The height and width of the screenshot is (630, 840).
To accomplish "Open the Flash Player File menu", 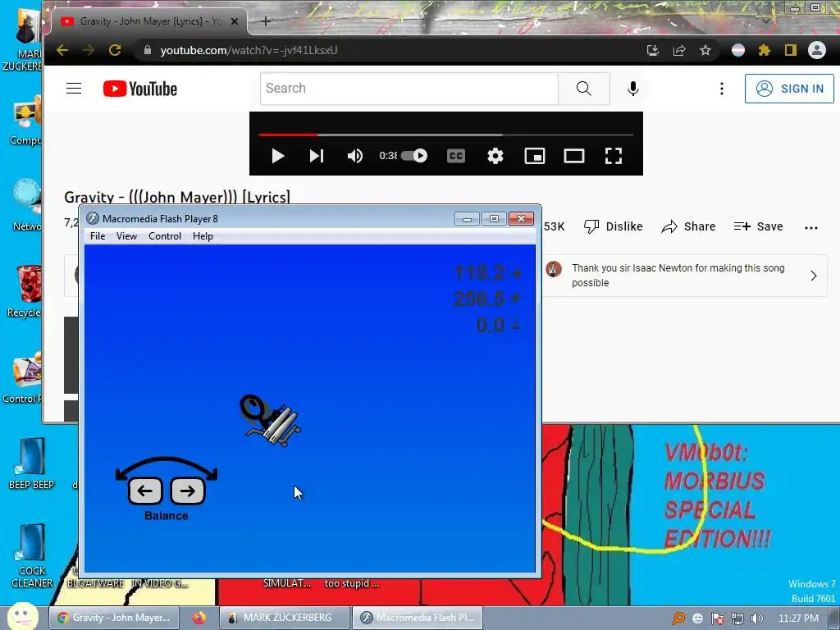I will [x=98, y=236].
